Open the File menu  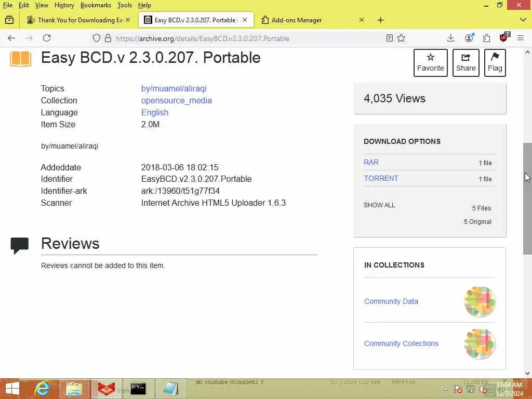(7, 5)
